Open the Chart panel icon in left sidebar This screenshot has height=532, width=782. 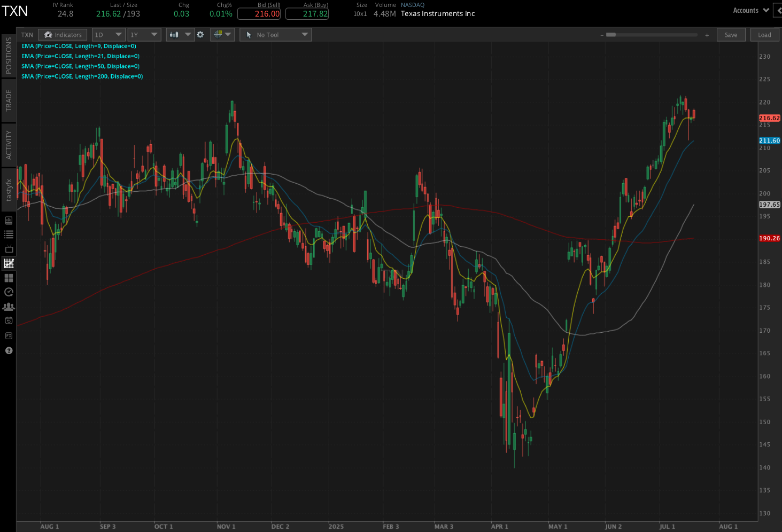(x=9, y=263)
